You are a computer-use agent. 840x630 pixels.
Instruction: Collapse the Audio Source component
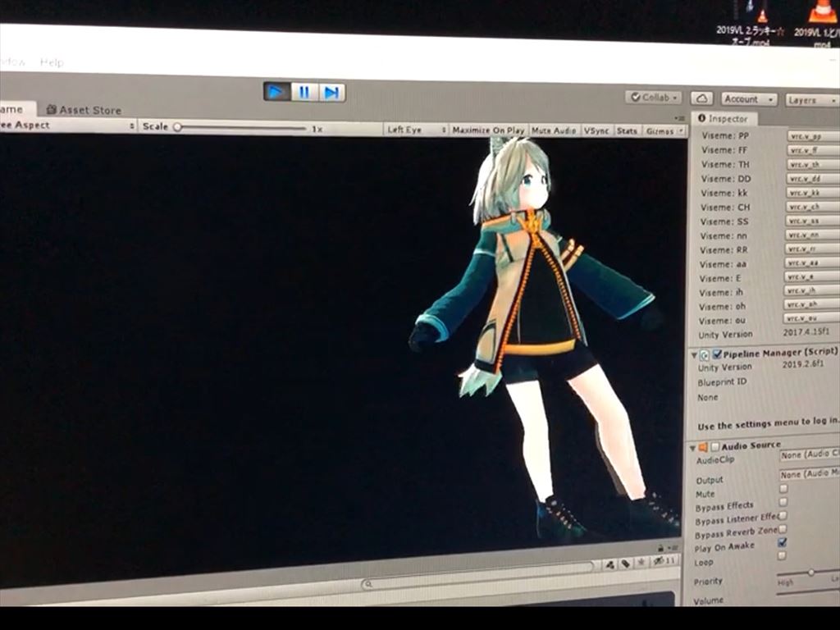tap(692, 447)
